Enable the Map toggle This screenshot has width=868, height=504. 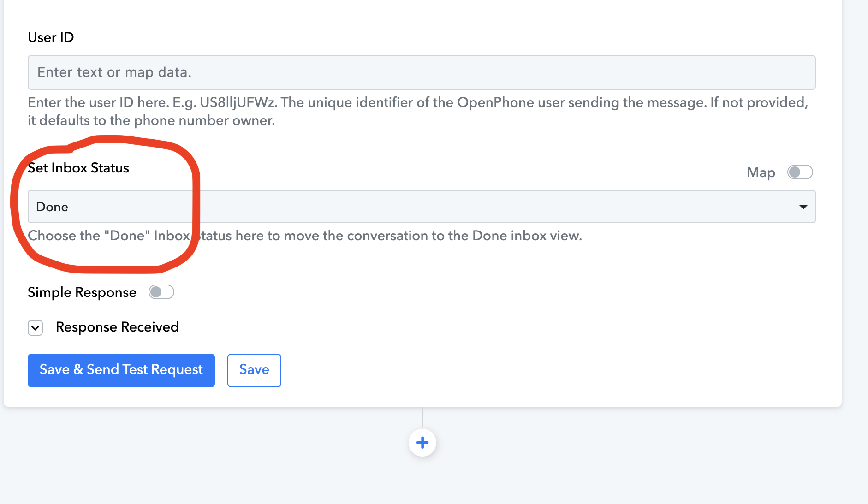click(x=800, y=172)
